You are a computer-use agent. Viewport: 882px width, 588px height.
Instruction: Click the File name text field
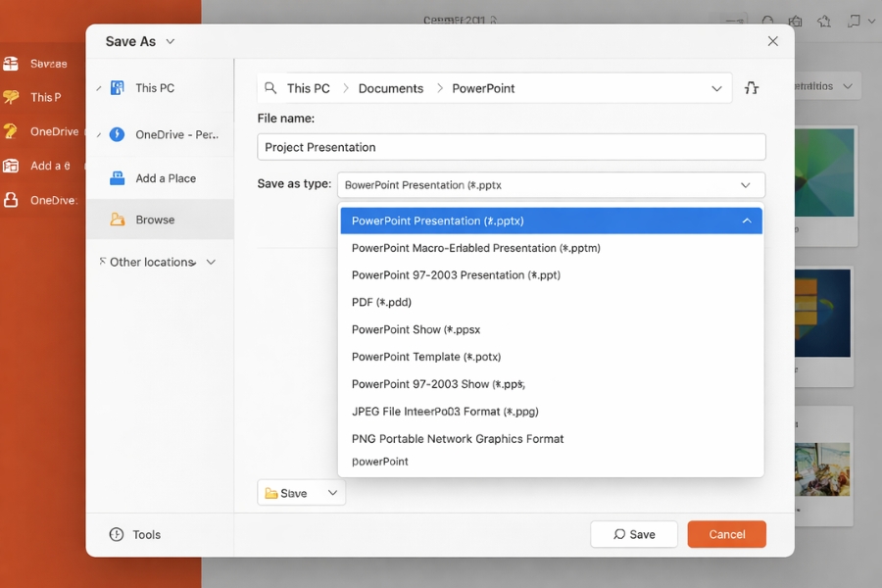[x=511, y=147]
